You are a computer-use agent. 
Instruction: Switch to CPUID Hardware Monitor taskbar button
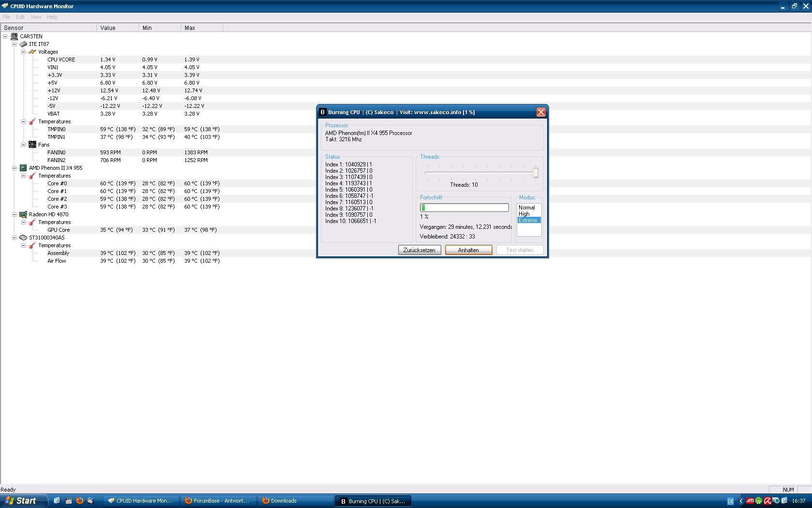141,501
